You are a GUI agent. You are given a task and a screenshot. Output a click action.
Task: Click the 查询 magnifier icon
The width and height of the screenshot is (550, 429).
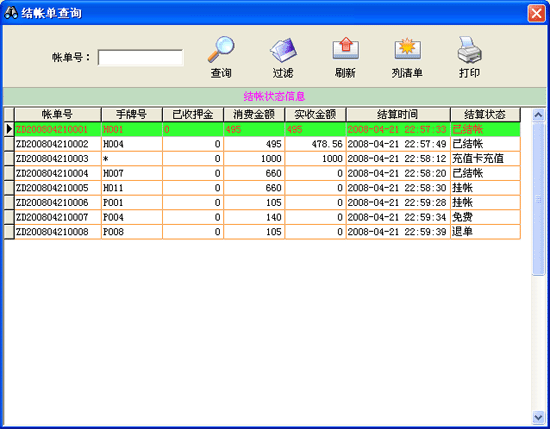click(x=221, y=49)
